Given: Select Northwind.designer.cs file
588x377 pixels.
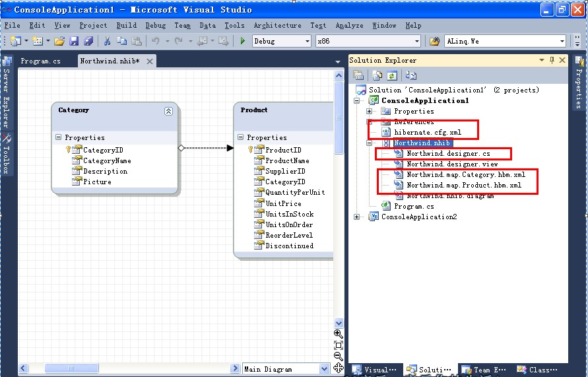Looking at the screenshot, I should [448, 153].
